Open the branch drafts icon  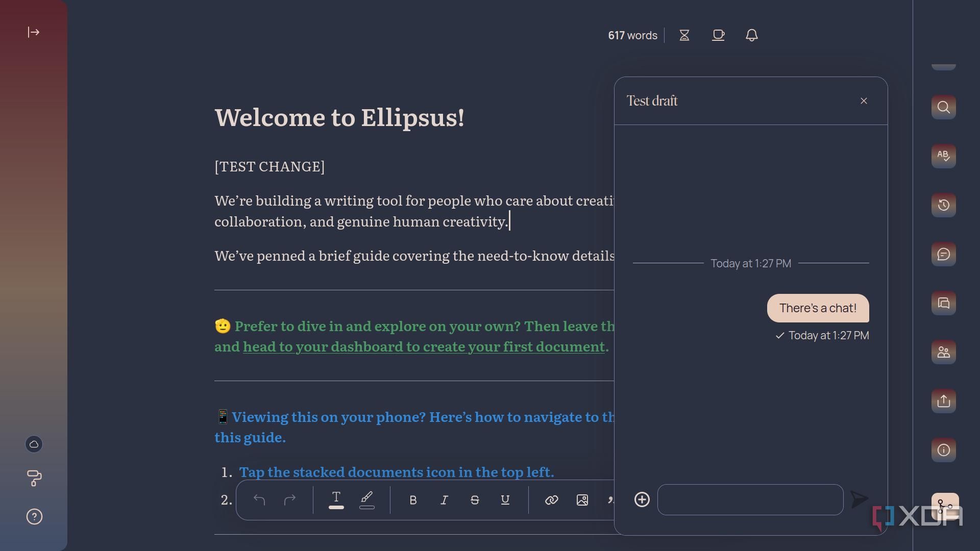[945, 506]
